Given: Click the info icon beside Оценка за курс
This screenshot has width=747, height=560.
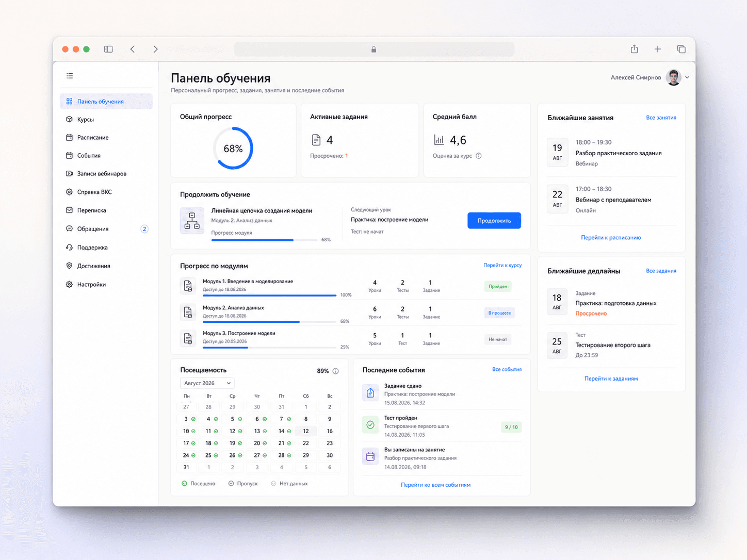Looking at the screenshot, I should point(479,156).
